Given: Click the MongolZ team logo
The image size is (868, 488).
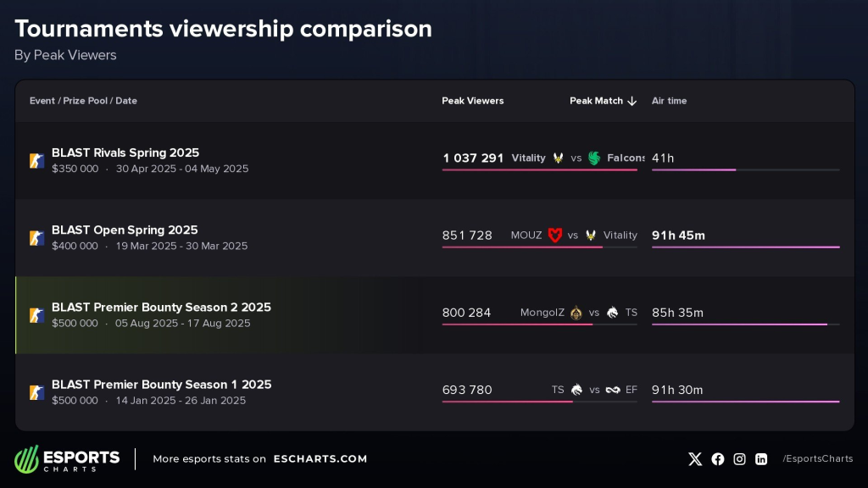Looking at the screenshot, I should point(576,313).
